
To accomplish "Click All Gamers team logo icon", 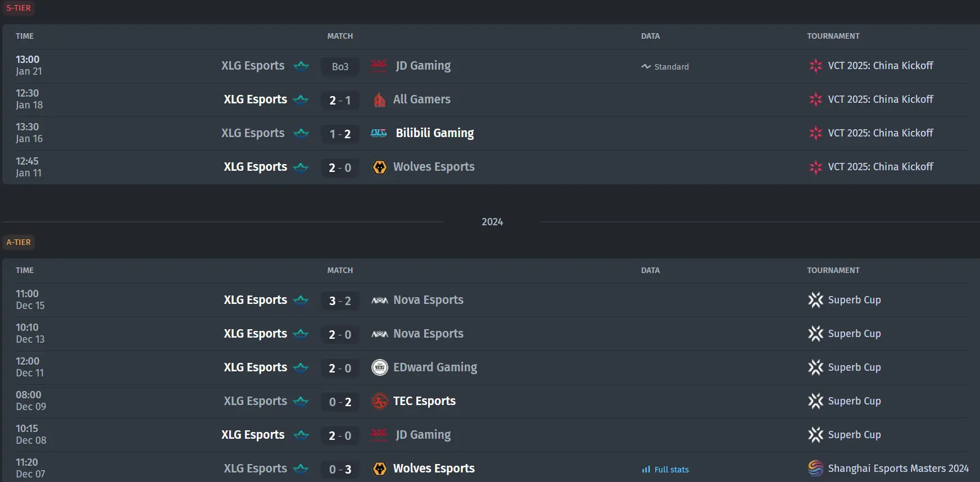I will click(x=380, y=99).
